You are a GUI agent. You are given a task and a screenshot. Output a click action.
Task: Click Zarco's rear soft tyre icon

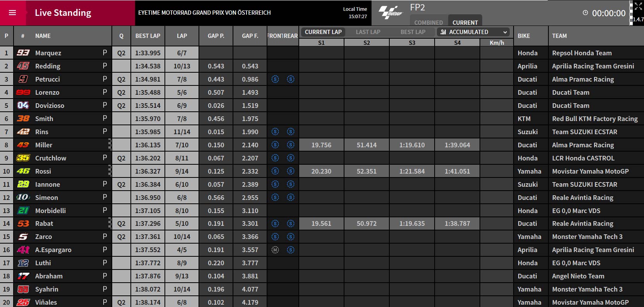tap(291, 237)
